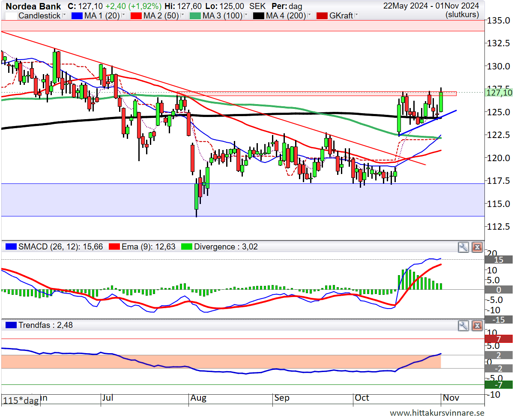Click the 112.5 price axis label
The image size is (514, 420).
(499, 226)
